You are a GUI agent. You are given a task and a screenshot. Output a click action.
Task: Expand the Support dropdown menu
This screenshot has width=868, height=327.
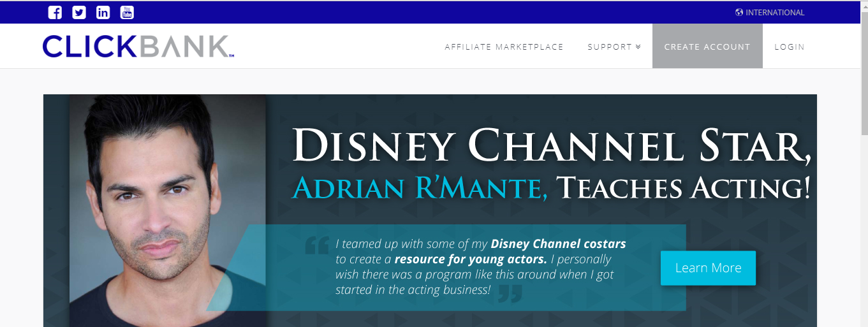pos(614,47)
